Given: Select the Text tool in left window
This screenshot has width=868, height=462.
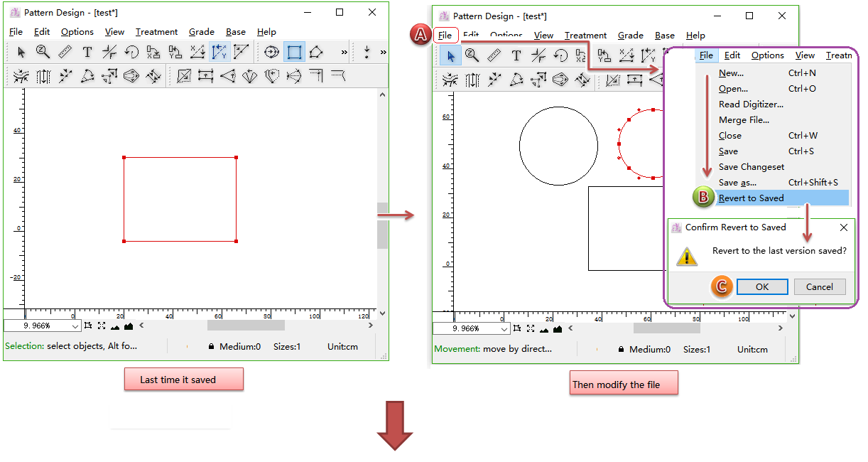Looking at the screenshot, I should pos(87,52).
